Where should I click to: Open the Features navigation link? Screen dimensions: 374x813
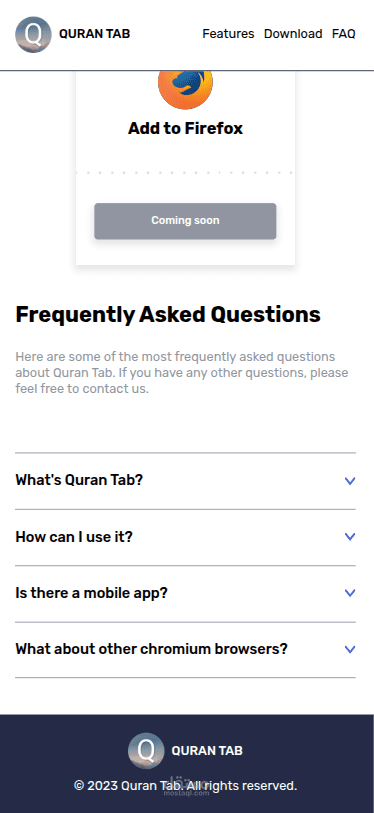click(x=228, y=34)
